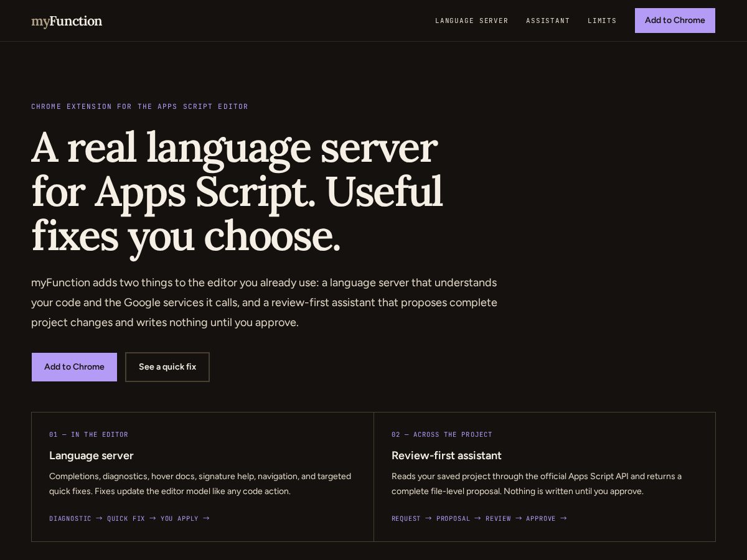Click the QUICK FIX step label

(x=126, y=518)
